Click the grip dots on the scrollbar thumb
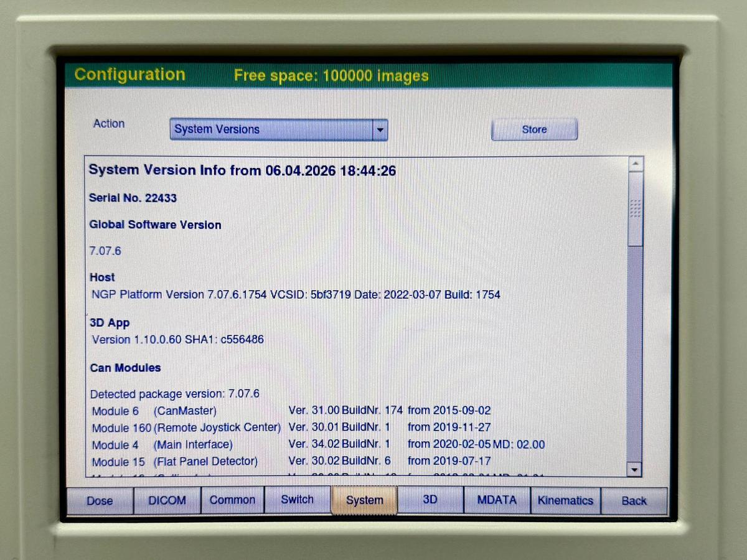Viewport: 747px width, 560px height. pos(636,206)
